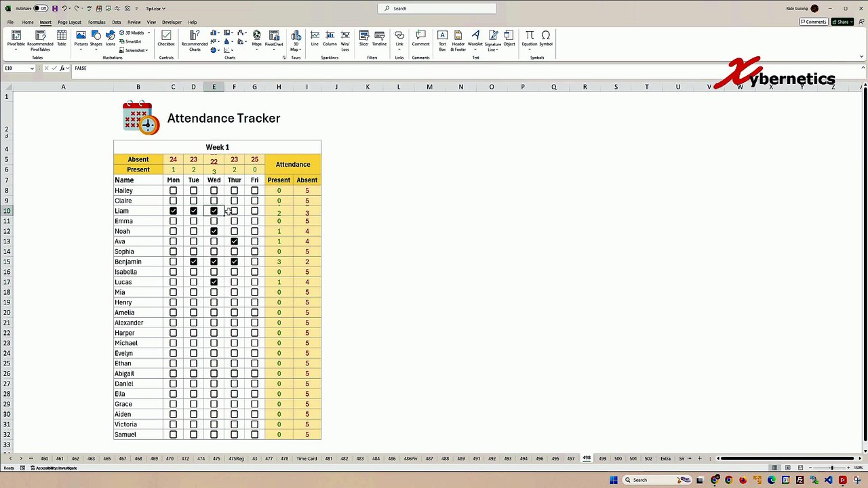Open the Tip4.xlsx file name dropdown
This screenshot has width=868, height=488.
156,8
